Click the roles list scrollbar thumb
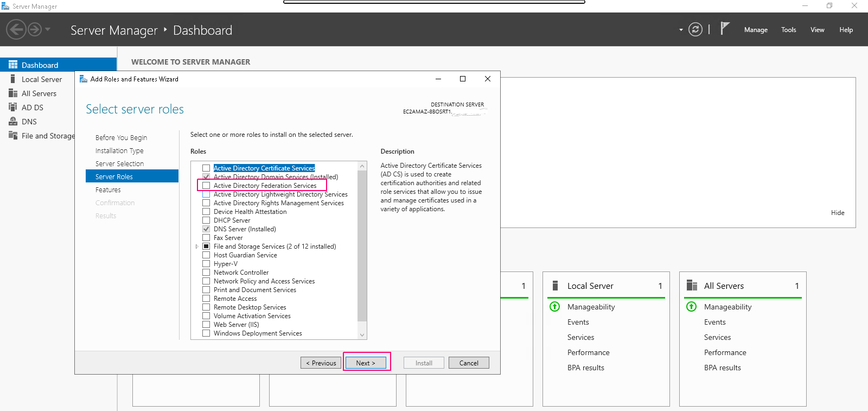The image size is (868, 411). (362, 245)
